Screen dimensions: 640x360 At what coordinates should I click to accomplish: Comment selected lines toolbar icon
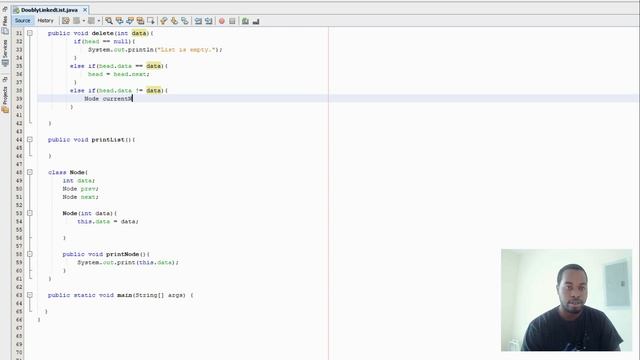pyautogui.click(x=245, y=21)
